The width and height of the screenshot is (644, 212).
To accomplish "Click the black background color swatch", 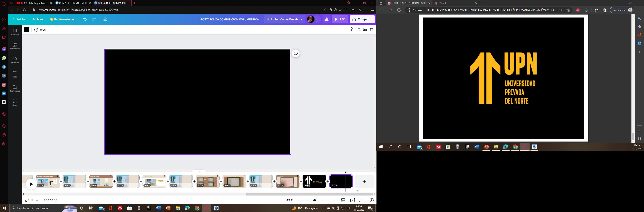I will click(x=27, y=29).
